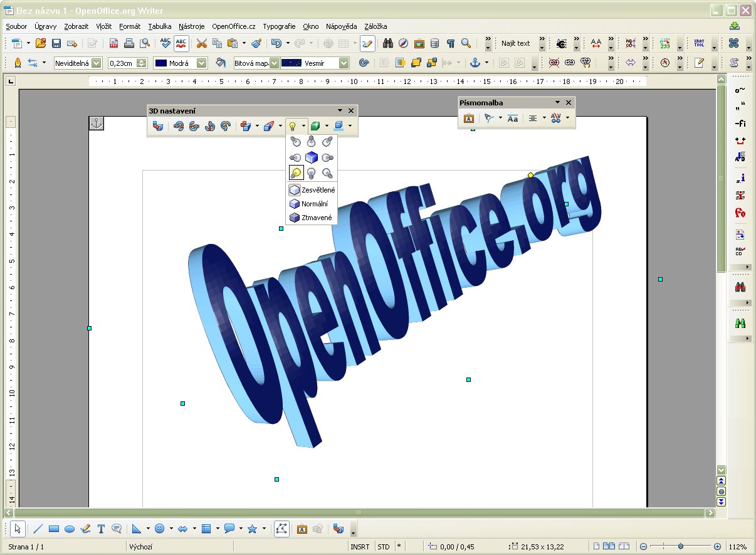Click the tilt right icon in 3D nastavení
The width and height of the screenshot is (756, 555).
(225, 126)
